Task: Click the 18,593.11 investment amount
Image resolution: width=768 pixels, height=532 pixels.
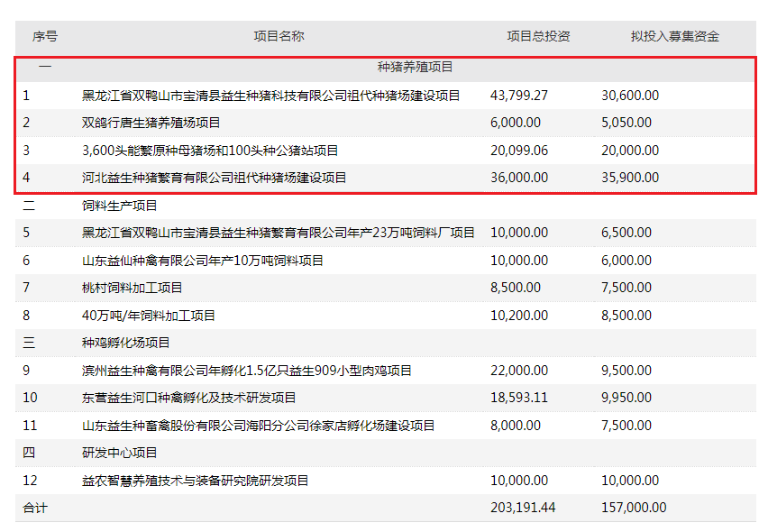Action: (x=519, y=398)
